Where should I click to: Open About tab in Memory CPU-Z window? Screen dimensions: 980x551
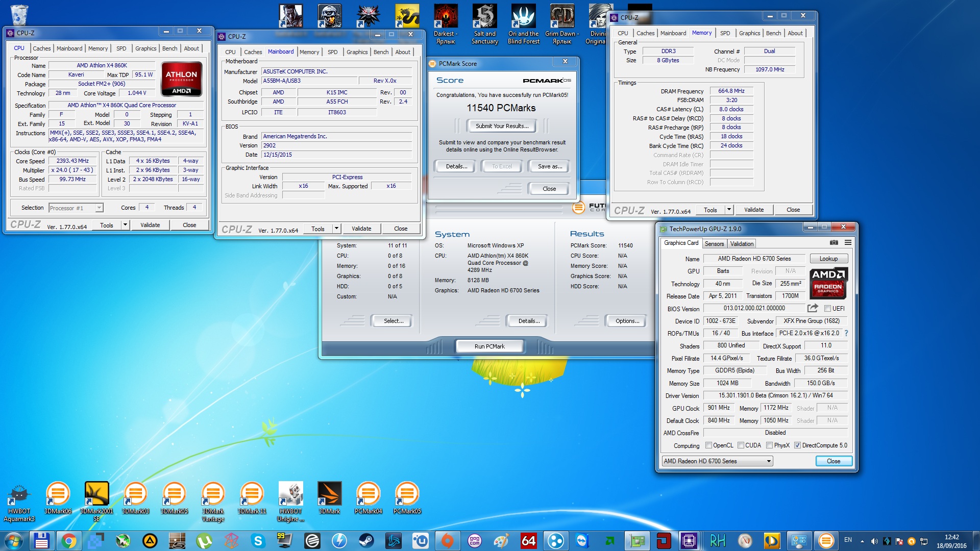tap(795, 33)
